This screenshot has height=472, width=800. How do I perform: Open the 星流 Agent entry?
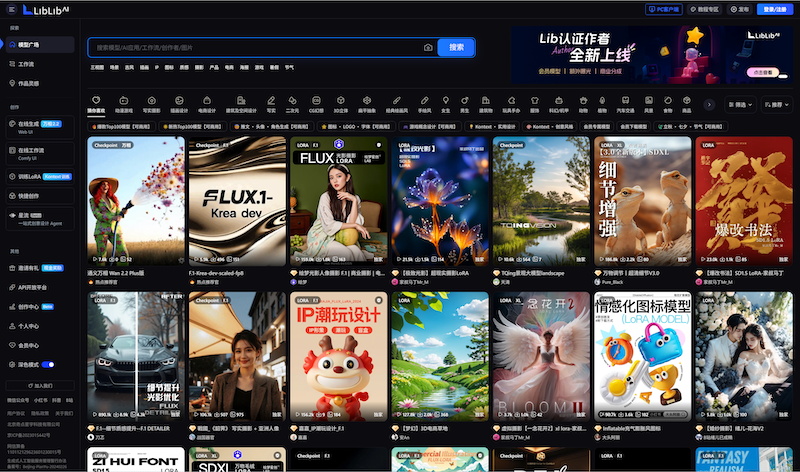[40, 218]
